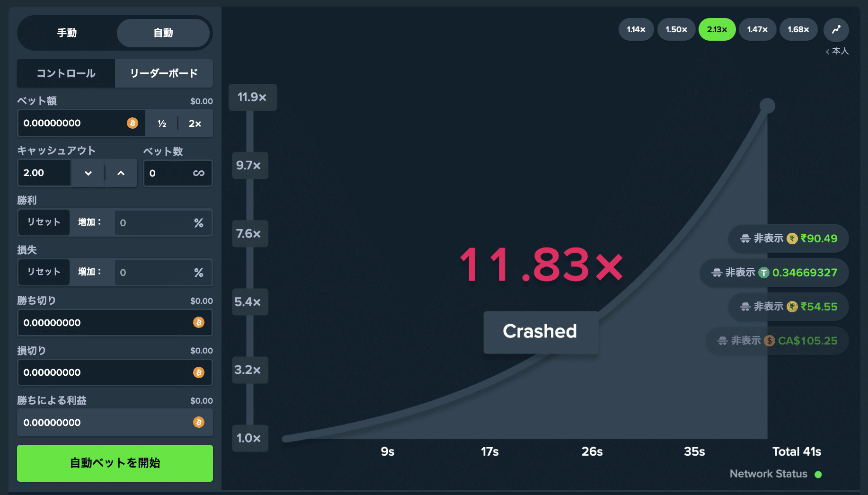Click 増加 option in the 損失 row
Screen dimensions: 868x495
click(89, 272)
